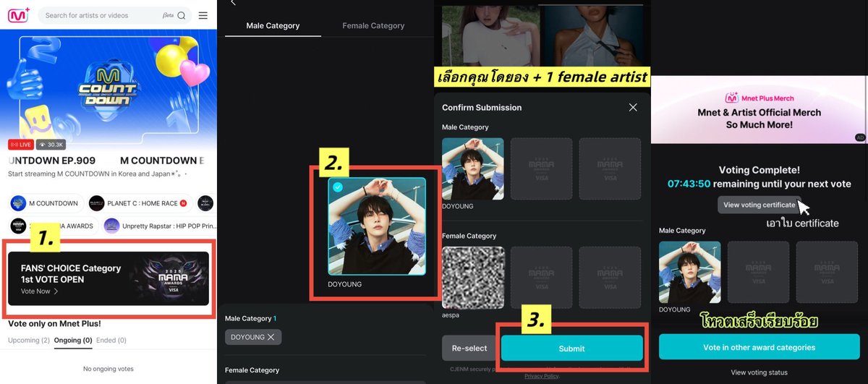Tap the red LIVE badge

21,145
